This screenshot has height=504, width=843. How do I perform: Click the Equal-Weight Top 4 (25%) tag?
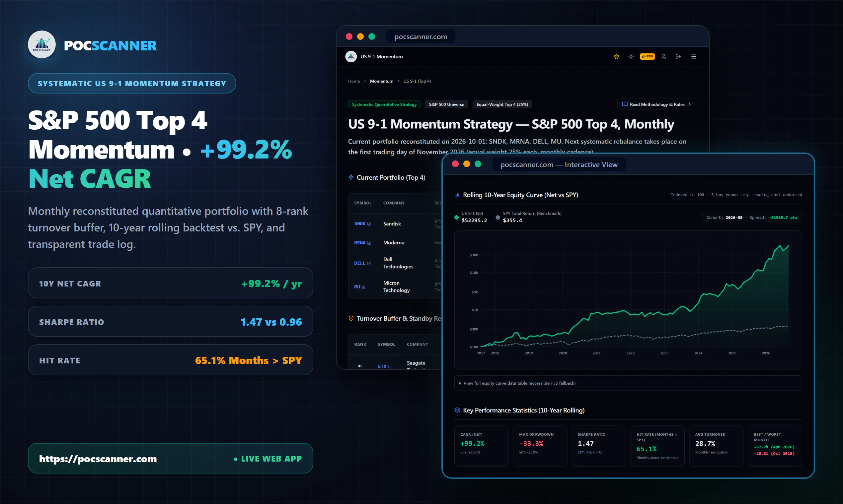pyautogui.click(x=502, y=104)
